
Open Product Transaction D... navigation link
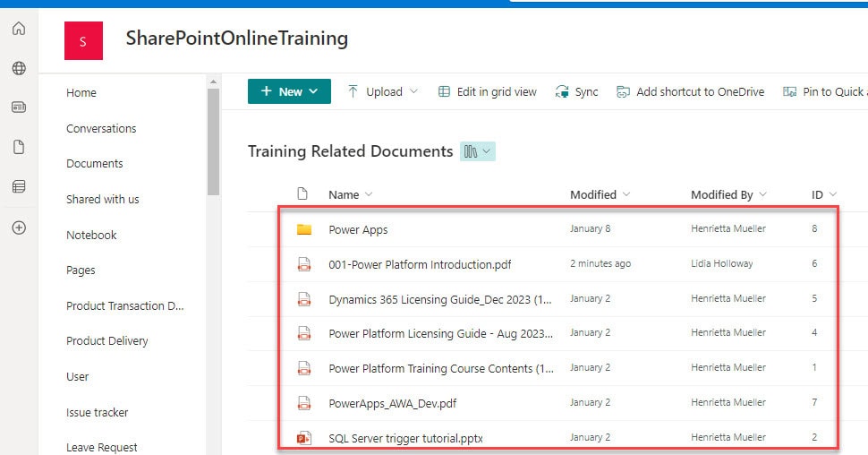click(125, 306)
